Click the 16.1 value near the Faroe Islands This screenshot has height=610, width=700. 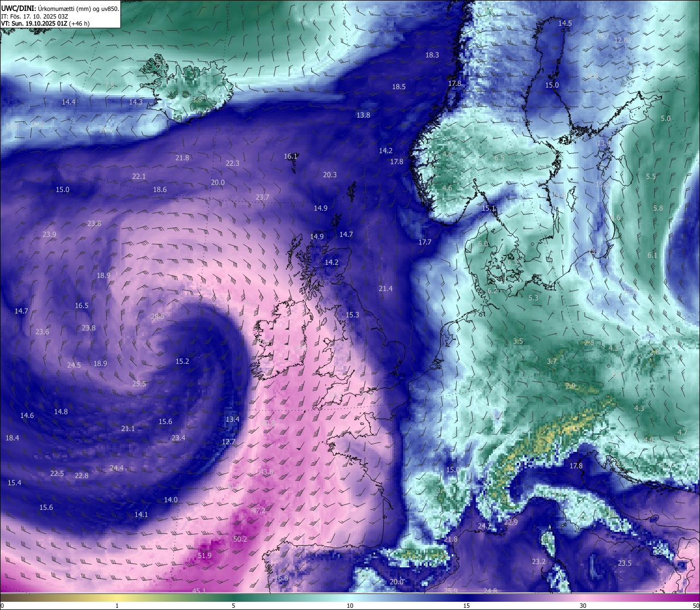pos(290,156)
